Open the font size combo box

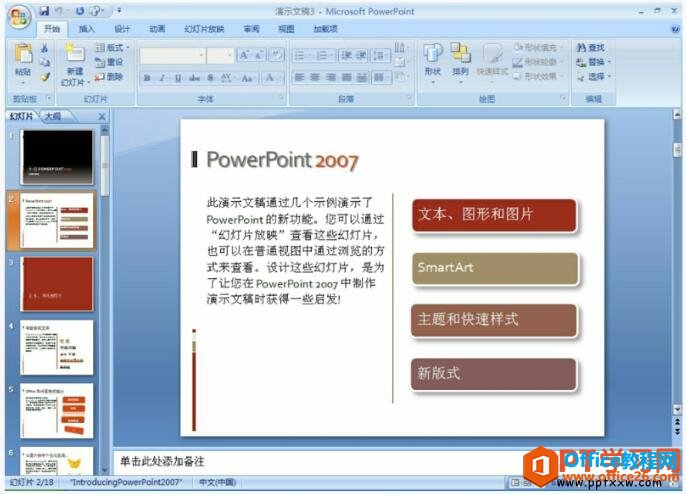[220, 56]
